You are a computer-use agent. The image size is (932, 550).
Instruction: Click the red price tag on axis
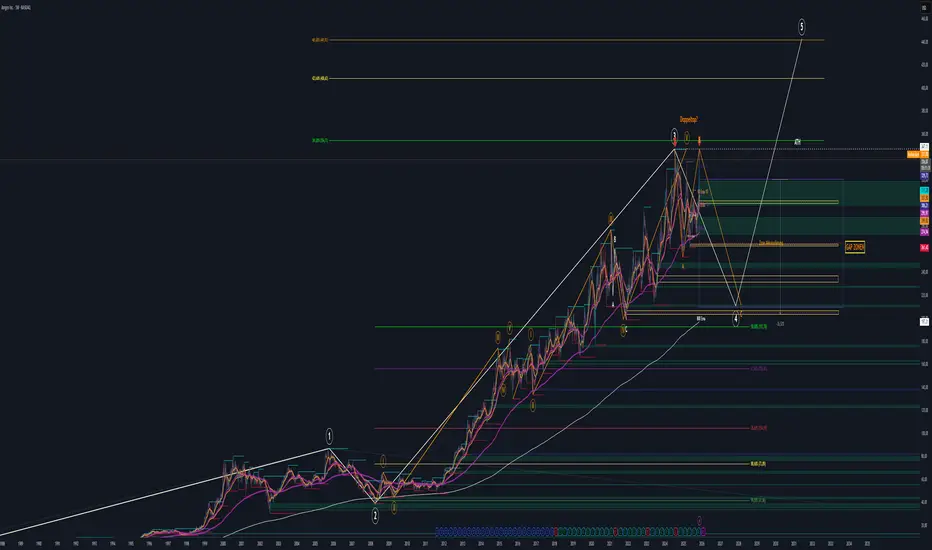(924, 247)
